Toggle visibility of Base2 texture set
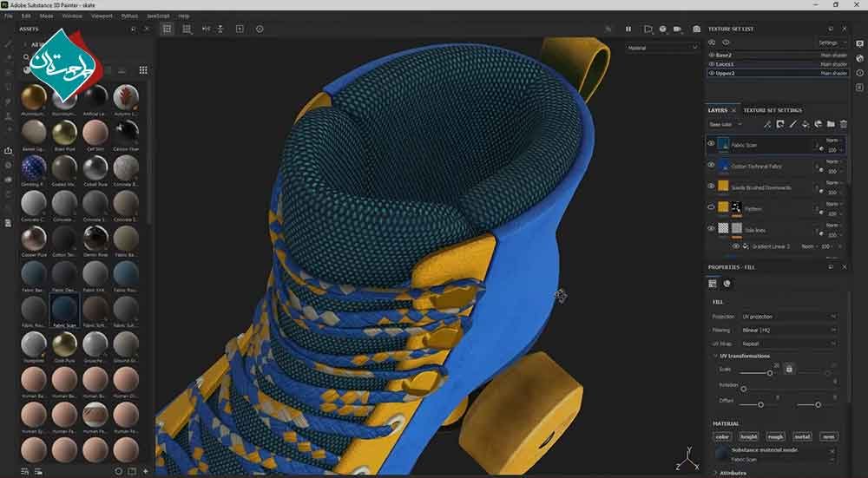 [x=712, y=56]
